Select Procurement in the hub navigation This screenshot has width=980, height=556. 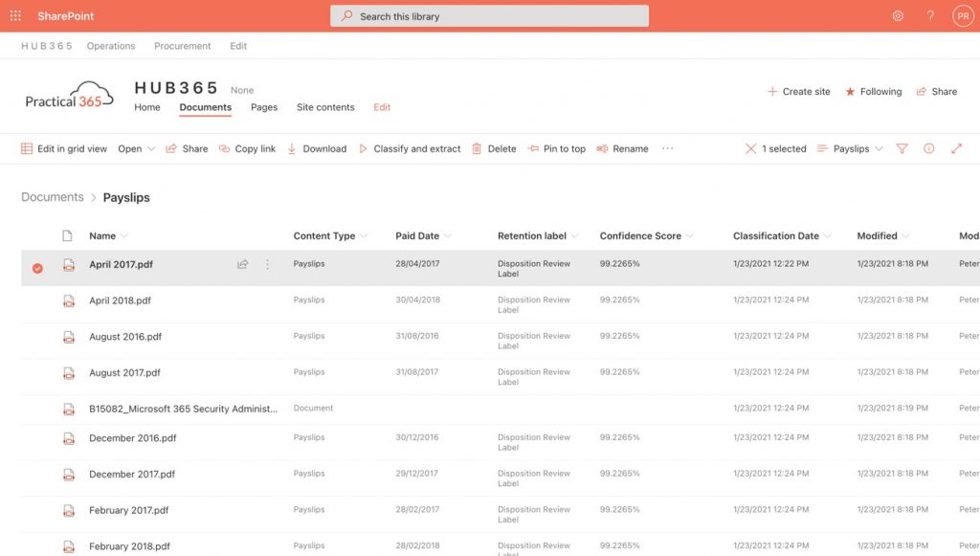tap(182, 45)
